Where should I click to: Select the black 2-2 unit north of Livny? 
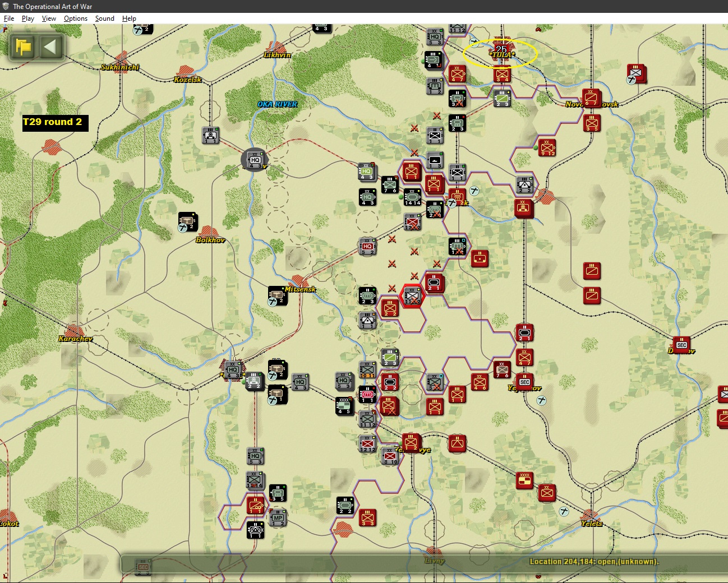click(345, 505)
